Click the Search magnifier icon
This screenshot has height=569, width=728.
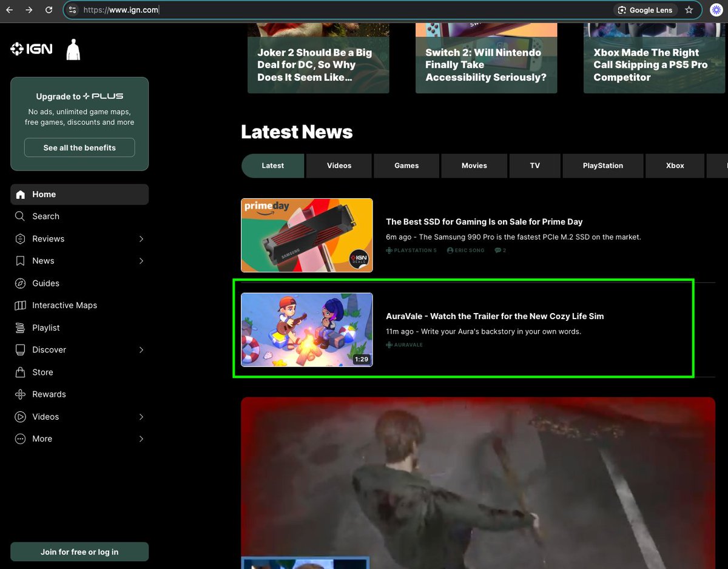click(21, 216)
